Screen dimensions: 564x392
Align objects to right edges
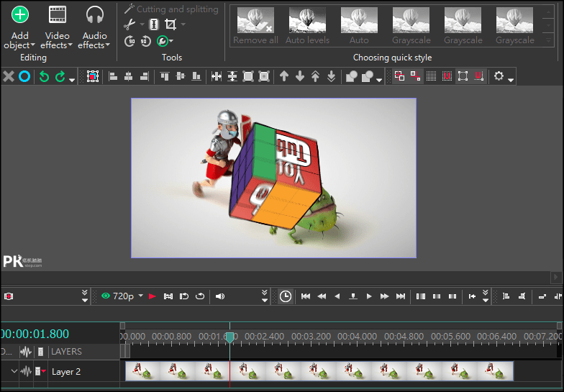coord(144,76)
